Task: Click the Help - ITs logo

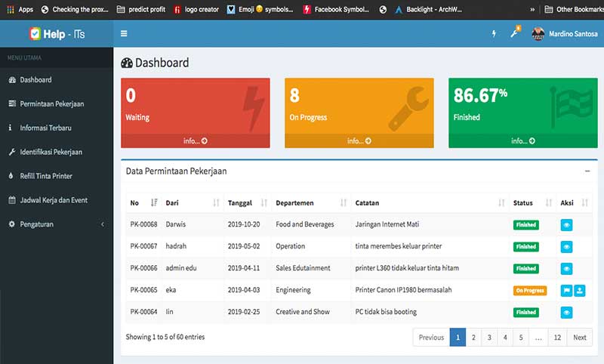Action: (57, 34)
